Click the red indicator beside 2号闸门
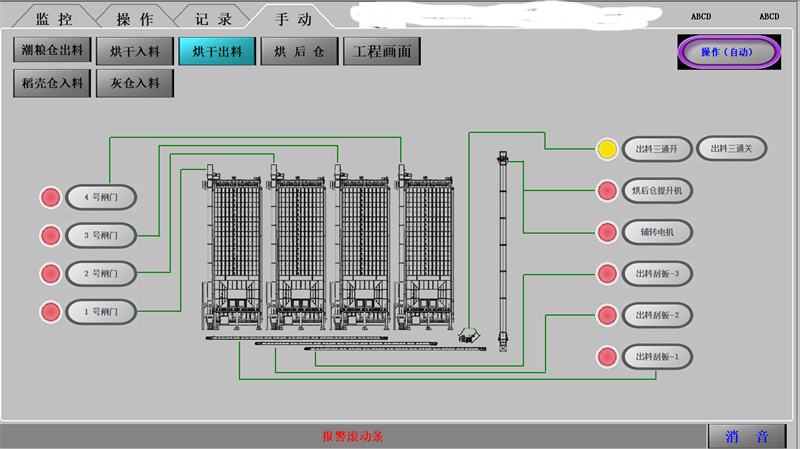Image resolution: width=800 pixels, height=449 pixels. [50, 274]
